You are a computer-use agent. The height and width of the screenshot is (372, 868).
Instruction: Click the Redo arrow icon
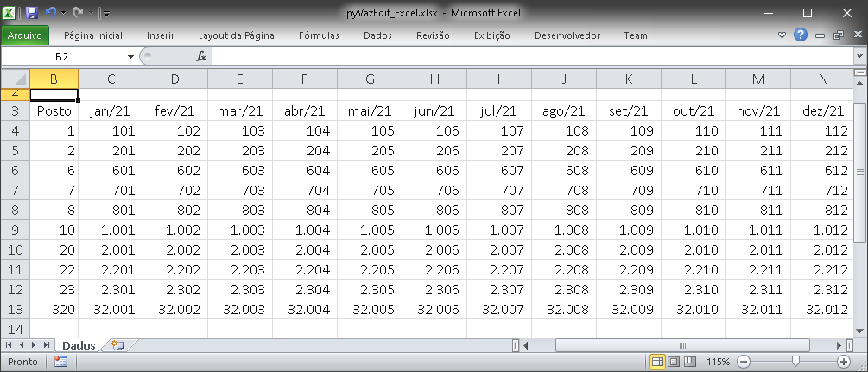pyautogui.click(x=78, y=11)
